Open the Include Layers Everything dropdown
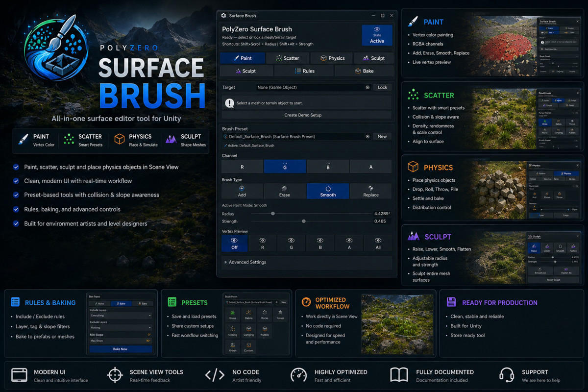Viewport: 588px width, 392px height. tap(121, 316)
